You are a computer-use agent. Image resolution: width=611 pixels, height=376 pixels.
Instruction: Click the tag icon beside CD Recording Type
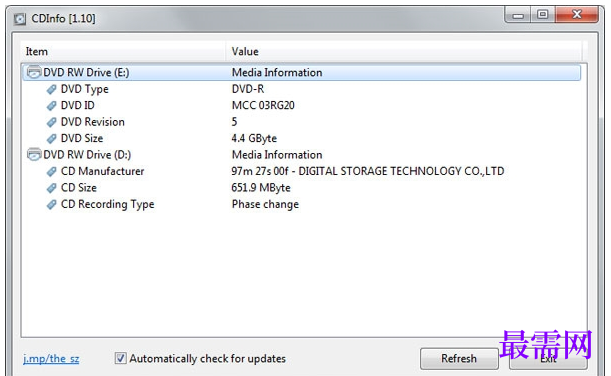click(x=51, y=205)
